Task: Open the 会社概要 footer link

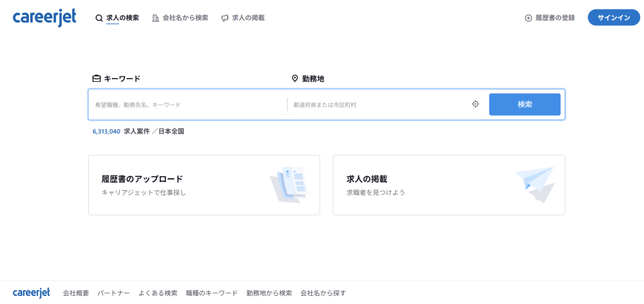Action: 76,293
